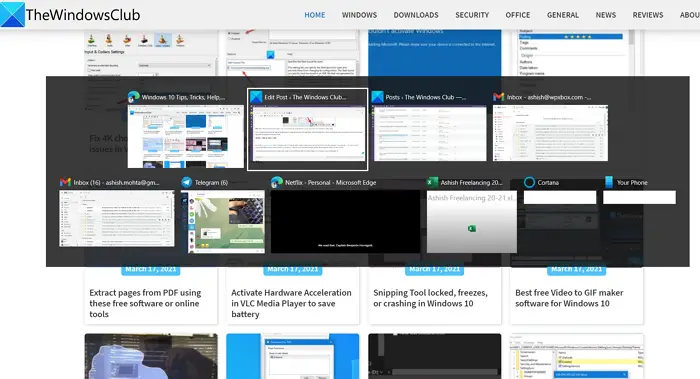The height and width of the screenshot is (379, 700).
Task: Open registry editor article image in bottom row
Action: pos(576,356)
